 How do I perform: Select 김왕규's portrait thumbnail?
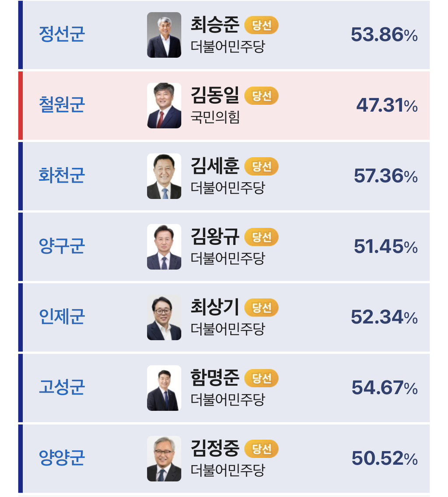164,247
